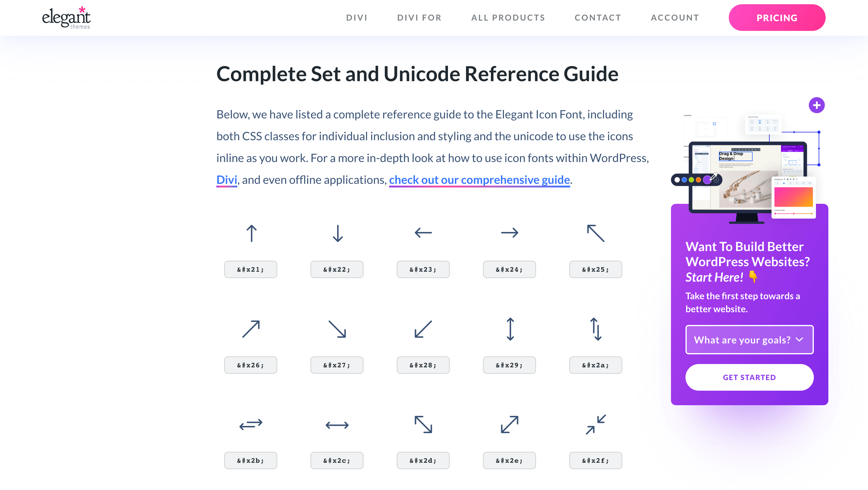Click the diagonal arrow icon &#x26;

tap(250, 329)
